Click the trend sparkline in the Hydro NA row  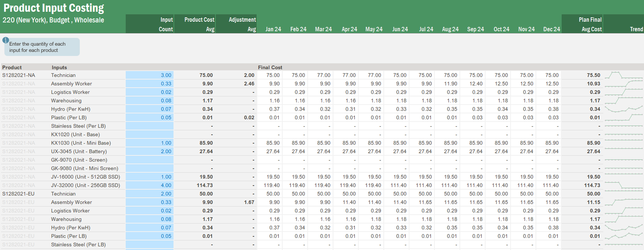(x=623, y=109)
